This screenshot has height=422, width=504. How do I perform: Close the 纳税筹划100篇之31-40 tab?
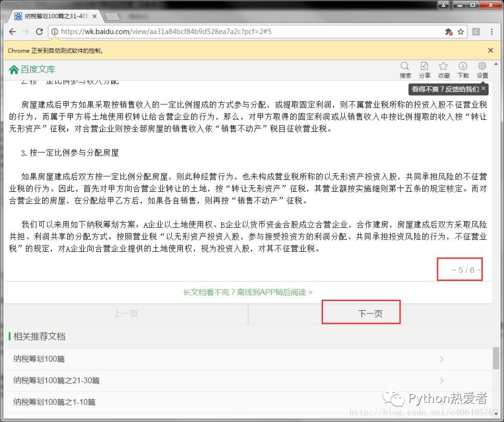tap(95, 16)
